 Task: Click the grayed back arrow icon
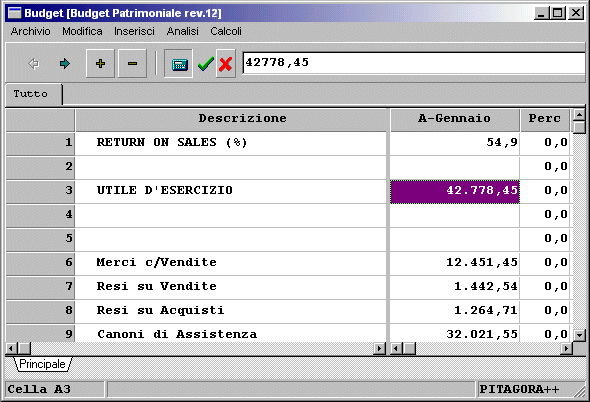coord(34,64)
